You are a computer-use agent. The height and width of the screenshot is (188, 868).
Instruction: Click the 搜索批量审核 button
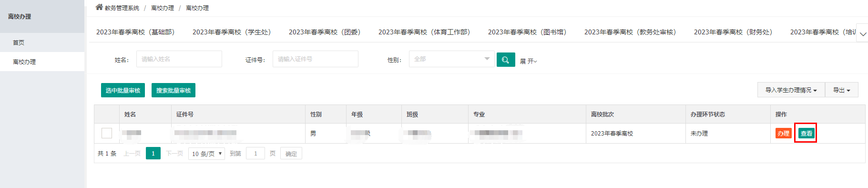[x=174, y=90]
